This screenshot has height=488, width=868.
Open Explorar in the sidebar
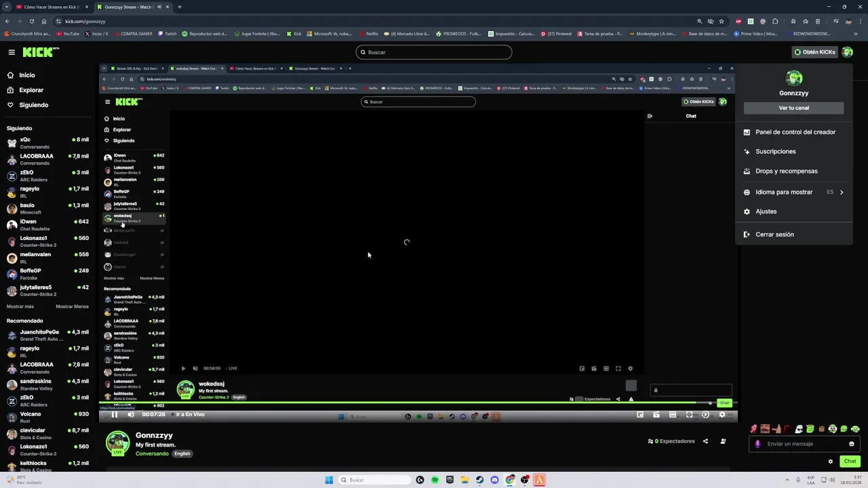(x=31, y=90)
